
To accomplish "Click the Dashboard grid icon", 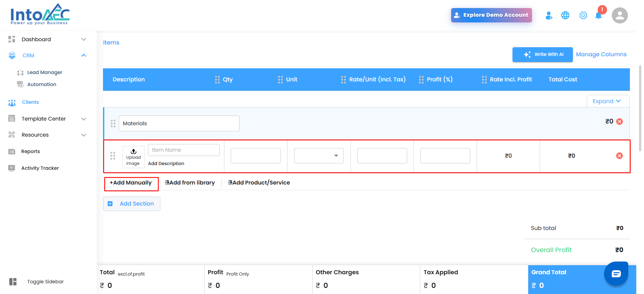I will [12, 39].
